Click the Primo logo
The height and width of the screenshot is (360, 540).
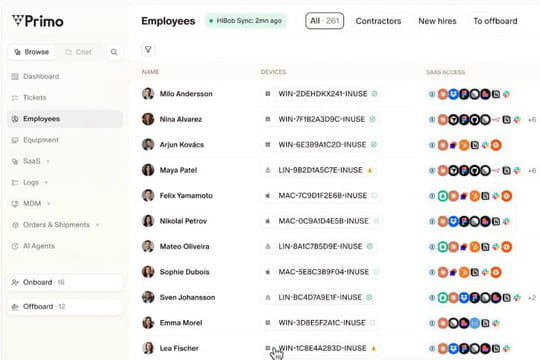click(x=38, y=21)
